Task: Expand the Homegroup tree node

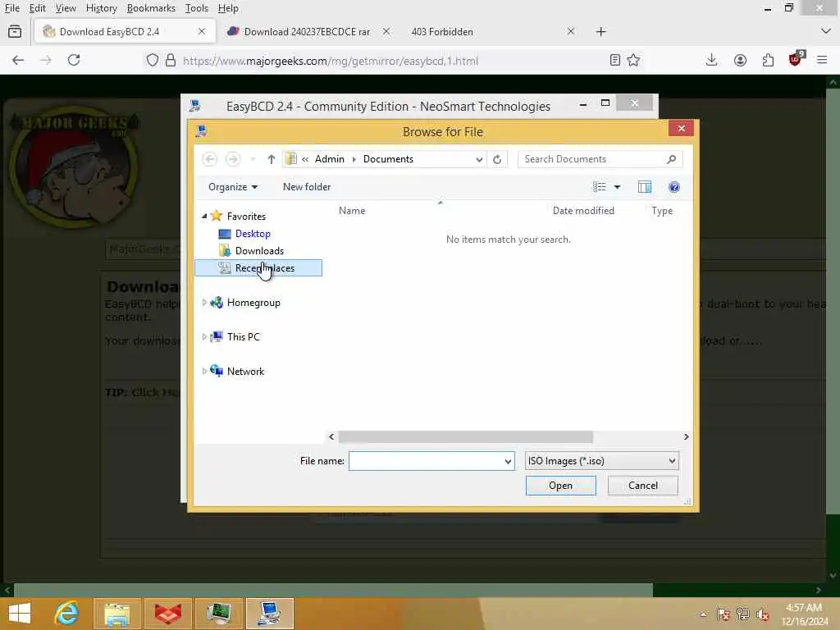Action: coord(204,302)
